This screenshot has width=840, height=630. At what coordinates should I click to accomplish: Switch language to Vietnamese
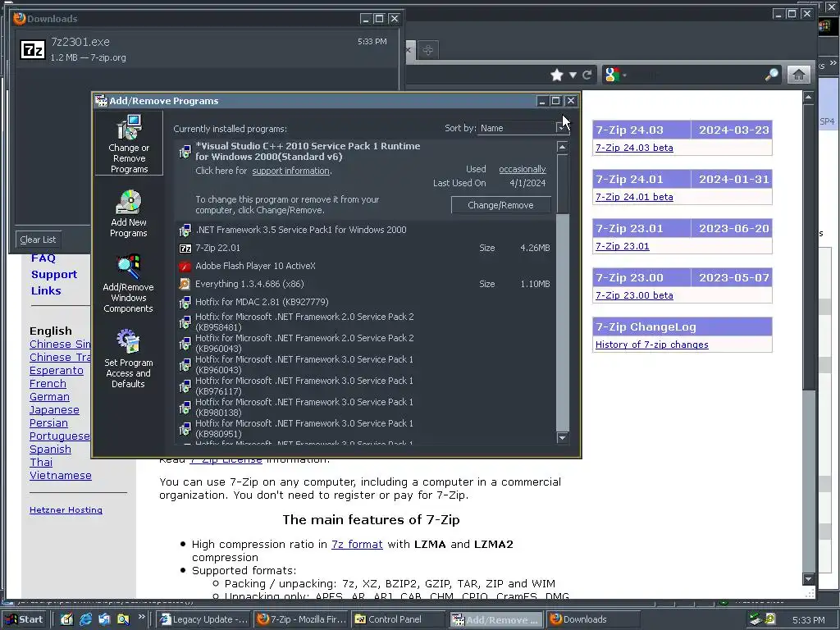pyautogui.click(x=61, y=476)
